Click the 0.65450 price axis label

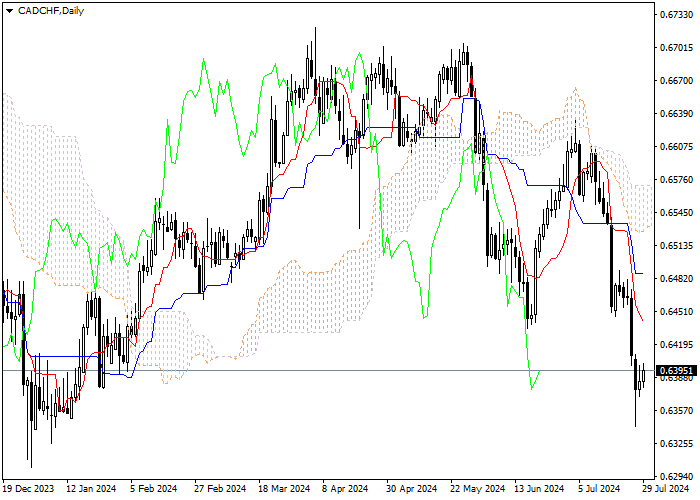tap(677, 213)
